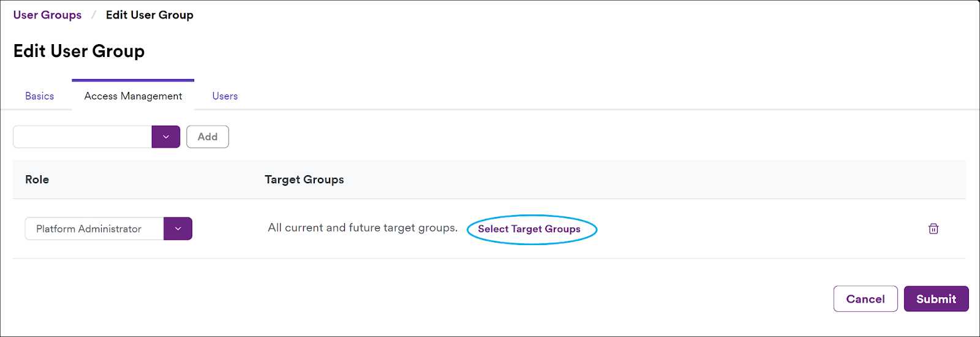This screenshot has width=980, height=337.
Task: Click purple indicator bar above Access Management
Action: [133, 80]
